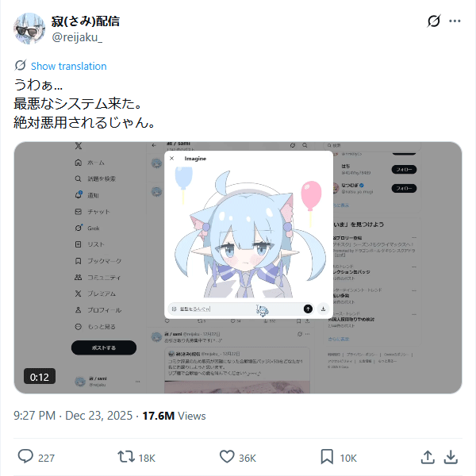Open the three-dot more options menu

455,21
